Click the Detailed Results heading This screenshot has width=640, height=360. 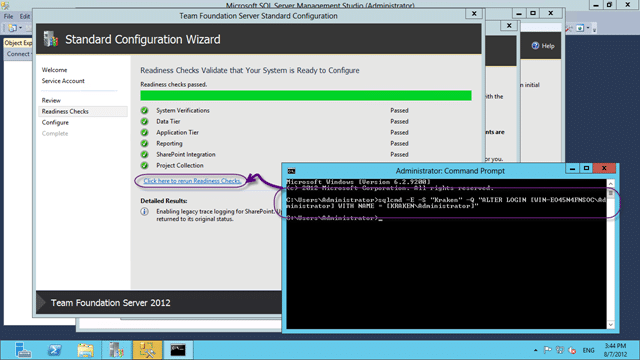tap(164, 201)
